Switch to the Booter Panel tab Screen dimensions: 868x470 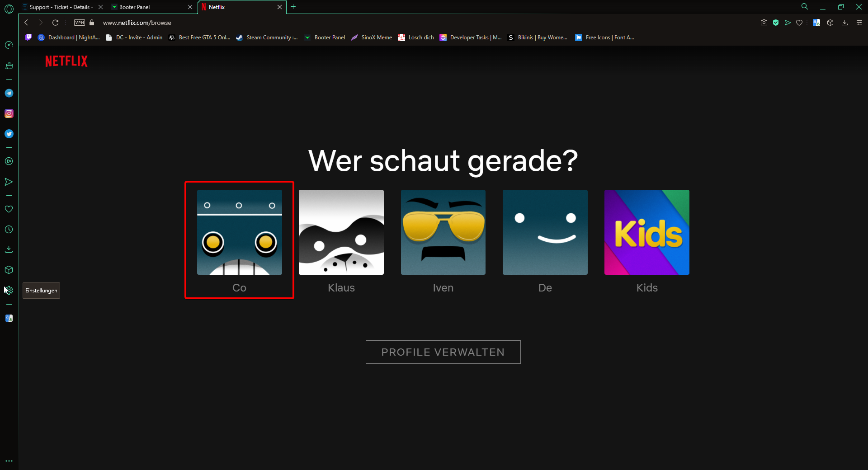tap(149, 7)
